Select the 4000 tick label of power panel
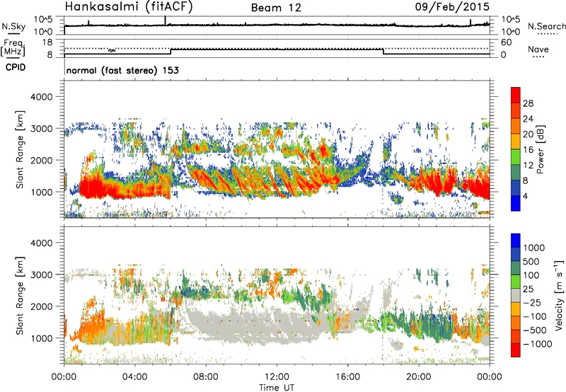 click(x=42, y=97)
